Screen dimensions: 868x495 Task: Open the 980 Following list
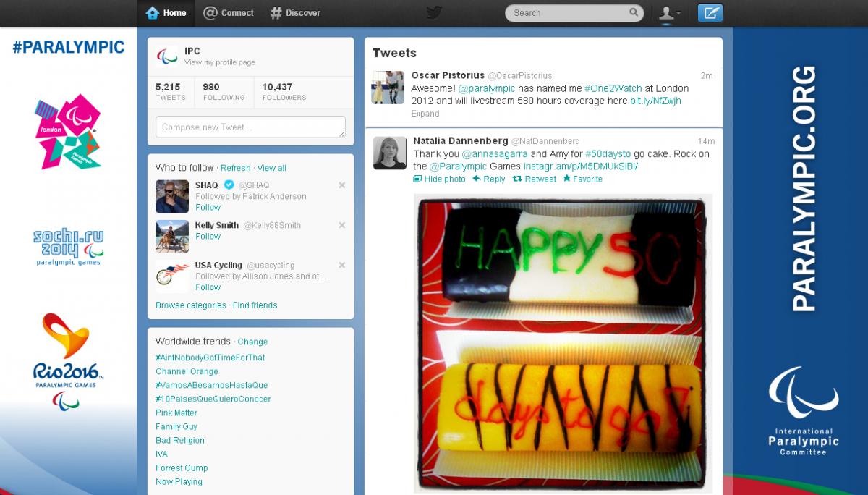tap(224, 91)
